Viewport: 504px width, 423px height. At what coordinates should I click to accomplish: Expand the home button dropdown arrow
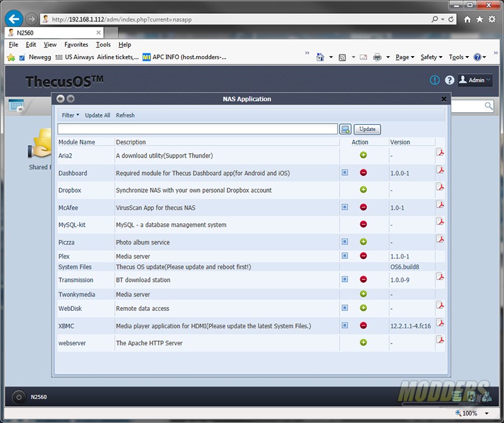point(331,57)
